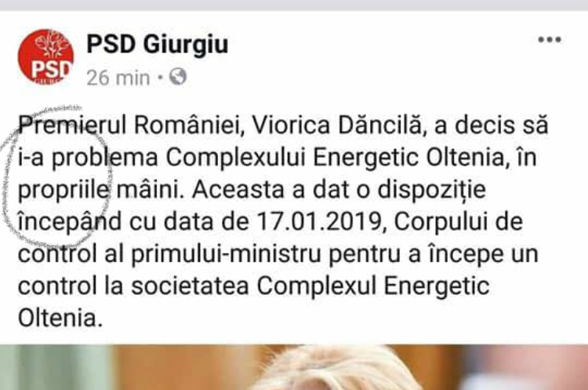
Task: Open the photo below the post text
Action: pos(294,367)
